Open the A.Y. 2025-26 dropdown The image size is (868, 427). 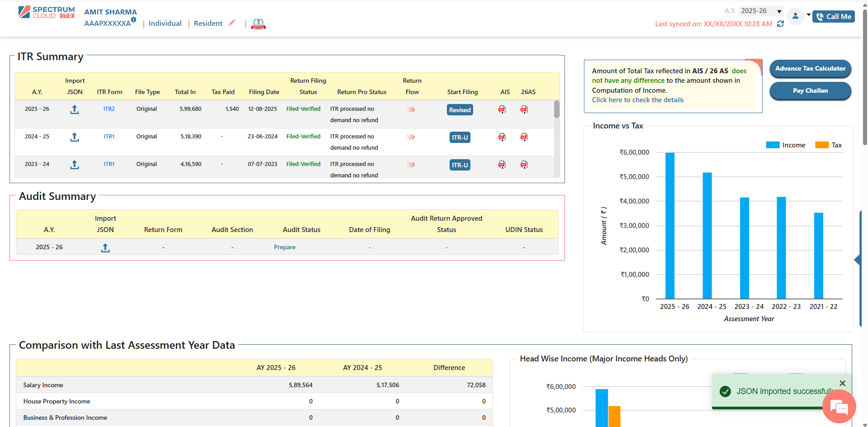761,11
